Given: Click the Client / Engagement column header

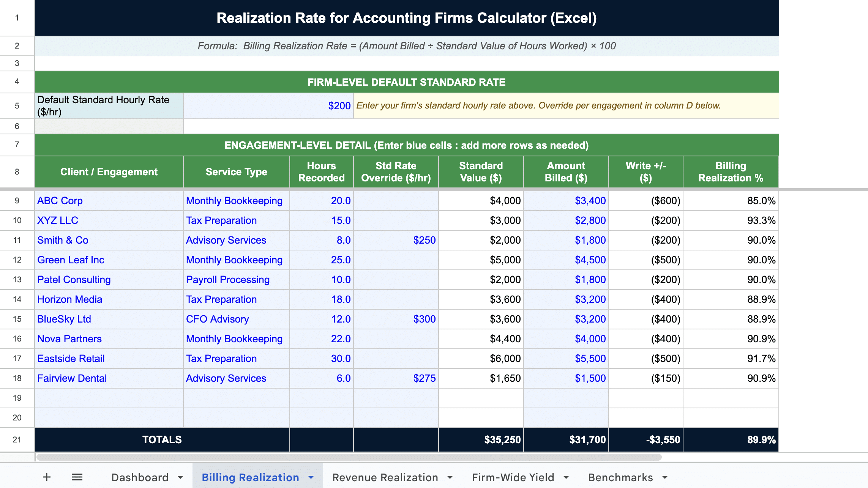Looking at the screenshot, I should point(109,172).
